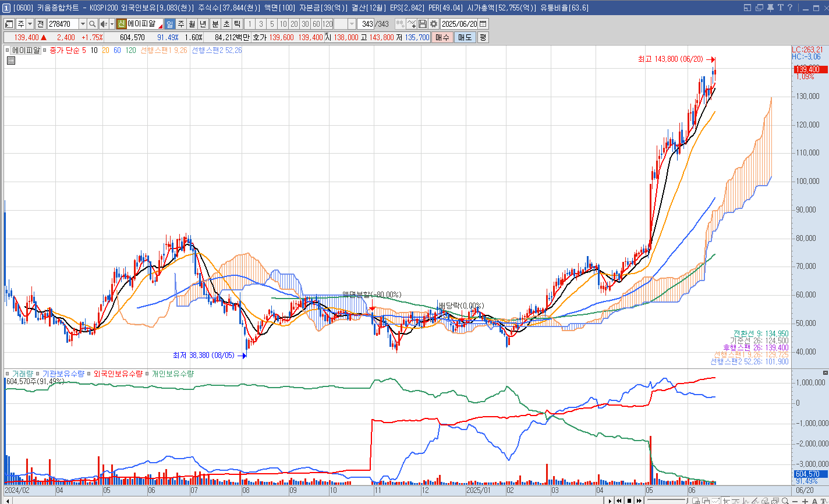
Task: Select the 주 weekly period button
Action: (x=180, y=24)
